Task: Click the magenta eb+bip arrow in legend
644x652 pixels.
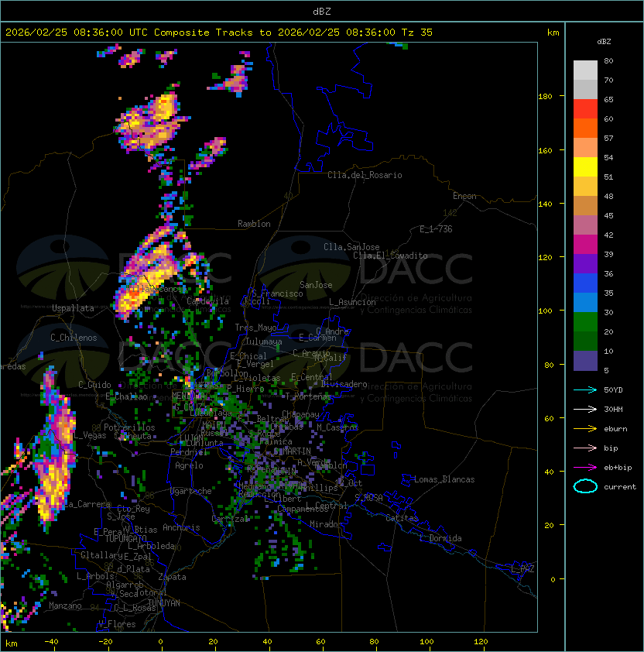Action: (585, 468)
